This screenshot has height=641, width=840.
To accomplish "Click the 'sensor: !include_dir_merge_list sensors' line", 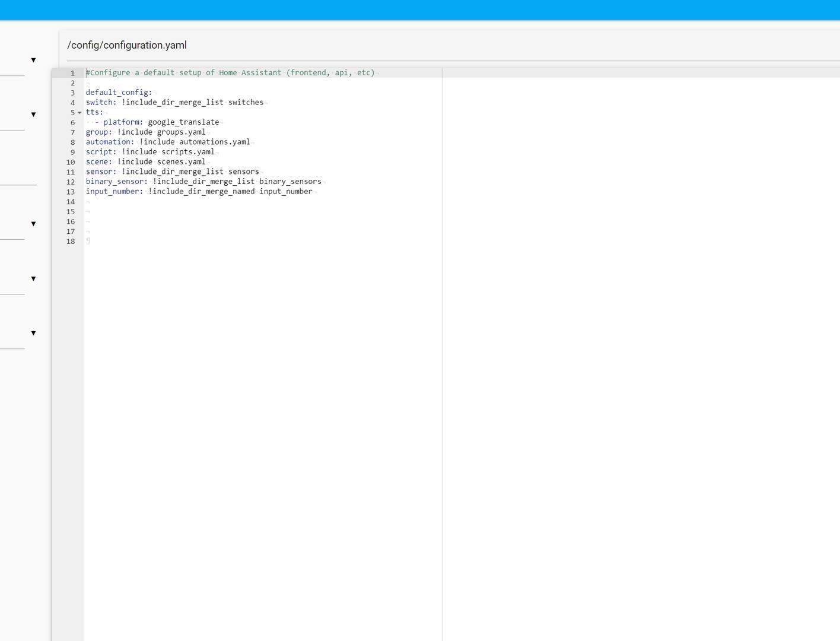I will click(x=172, y=172).
